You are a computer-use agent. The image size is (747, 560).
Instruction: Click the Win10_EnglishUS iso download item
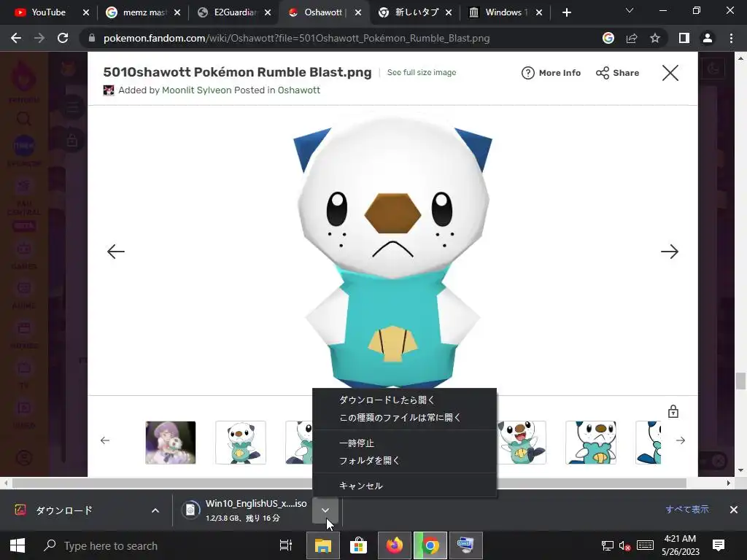[x=244, y=510]
